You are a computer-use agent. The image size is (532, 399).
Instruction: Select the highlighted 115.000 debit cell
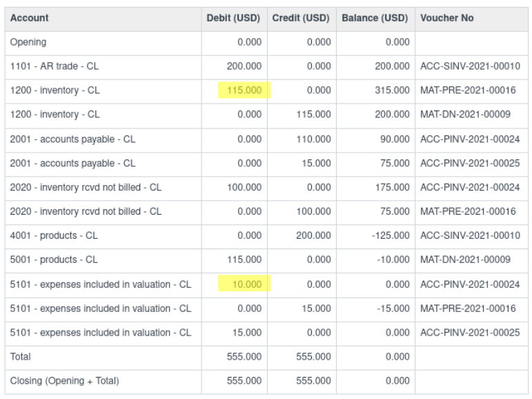(x=244, y=90)
